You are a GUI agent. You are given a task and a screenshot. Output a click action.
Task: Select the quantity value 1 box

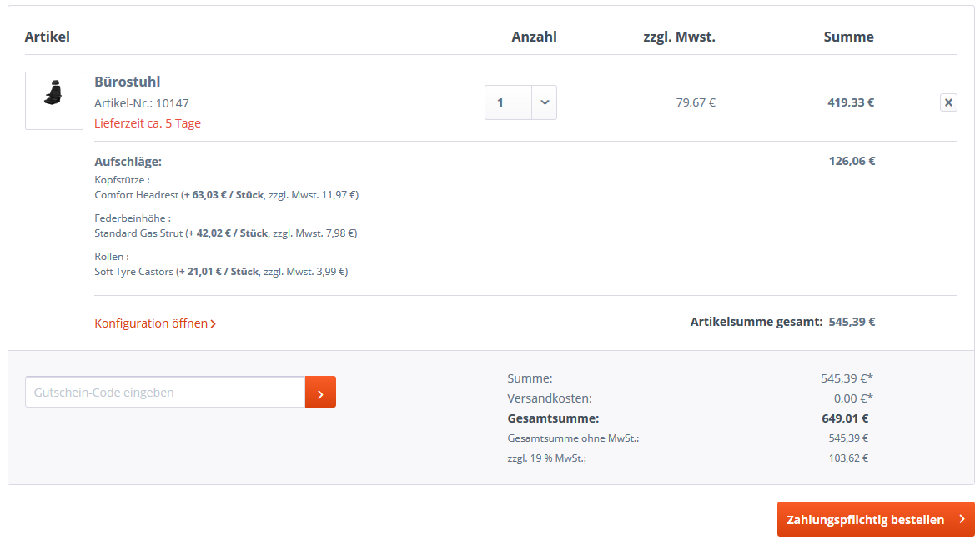(x=508, y=102)
